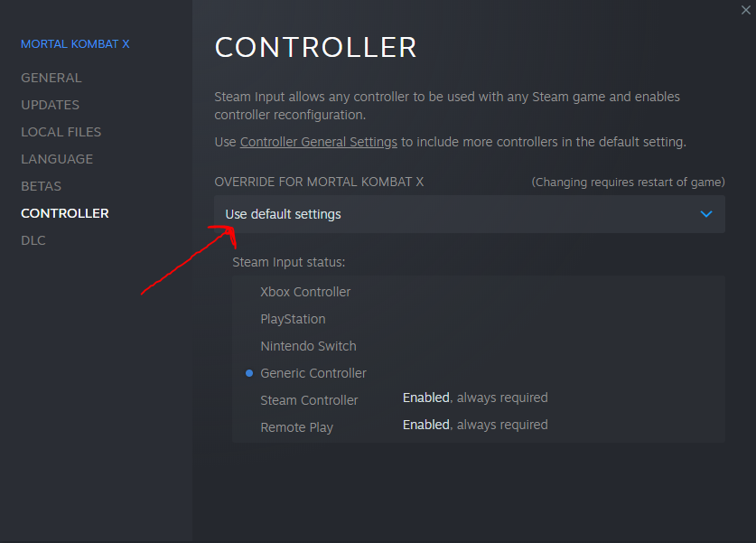Click the blue dropdown chevron arrow
The width and height of the screenshot is (756, 543).
(x=705, y=214)
